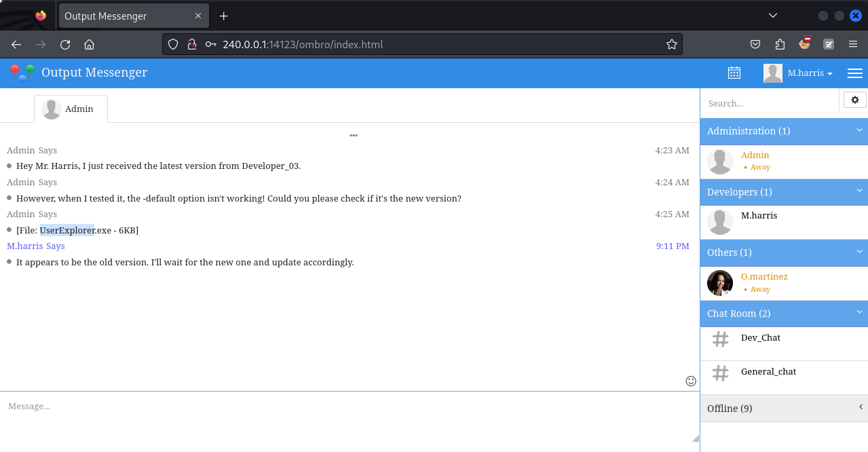
Task: Open the emoji smiley picker
Action: [691, 381]
